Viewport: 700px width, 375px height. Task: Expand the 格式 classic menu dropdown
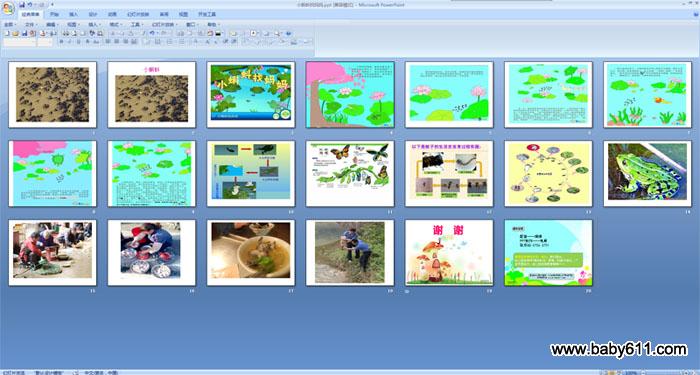coord(116,25)
